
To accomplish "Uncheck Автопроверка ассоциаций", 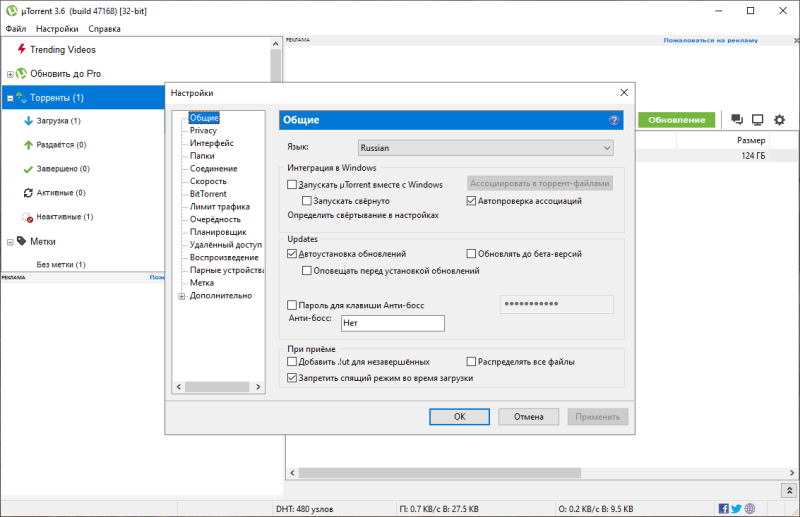I will pos(471,201).
